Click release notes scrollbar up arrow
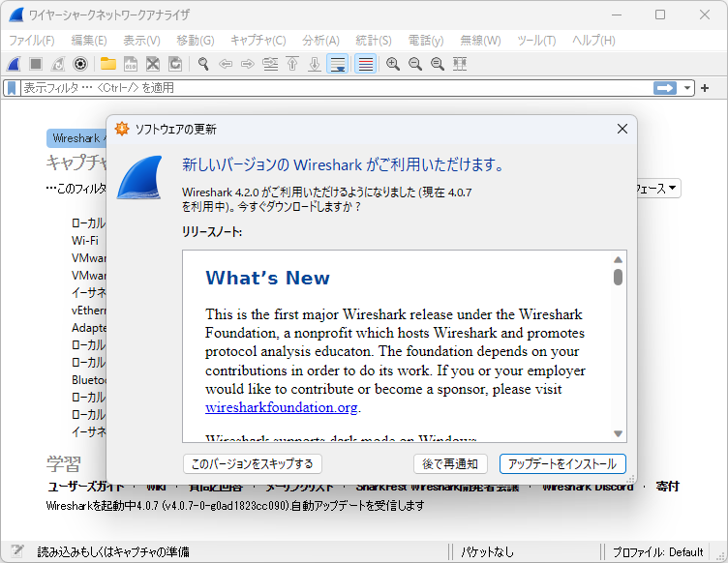The width and height of the screenshot is (728, 563). tap(618, 259)
